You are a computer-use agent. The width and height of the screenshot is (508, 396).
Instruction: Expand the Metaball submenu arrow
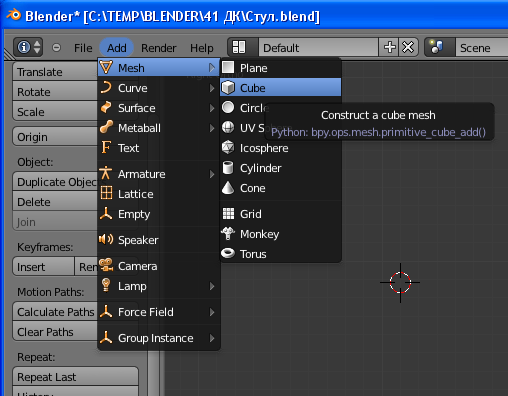click(212, 128)
